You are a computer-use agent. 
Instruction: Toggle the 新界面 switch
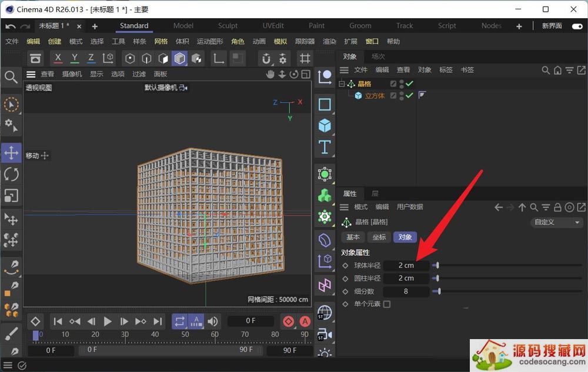[577, 26]
